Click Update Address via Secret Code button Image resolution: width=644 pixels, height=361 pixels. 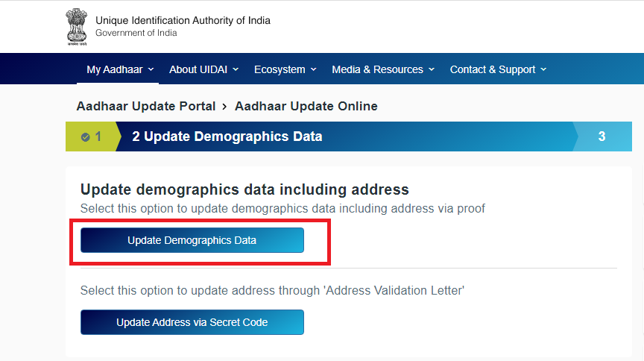coord(192,322)
